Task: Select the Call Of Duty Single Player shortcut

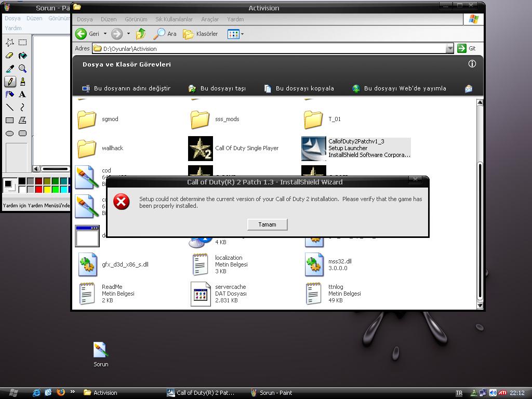Action: [233, 148]
